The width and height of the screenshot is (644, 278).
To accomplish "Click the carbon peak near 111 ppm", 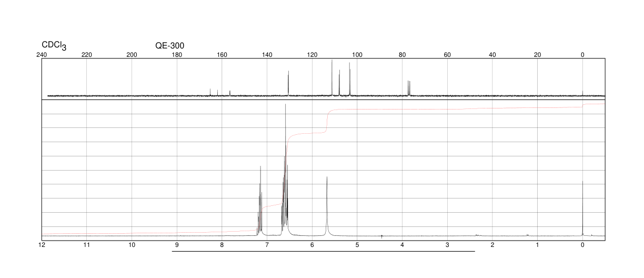I will click(x=332, y=78).
